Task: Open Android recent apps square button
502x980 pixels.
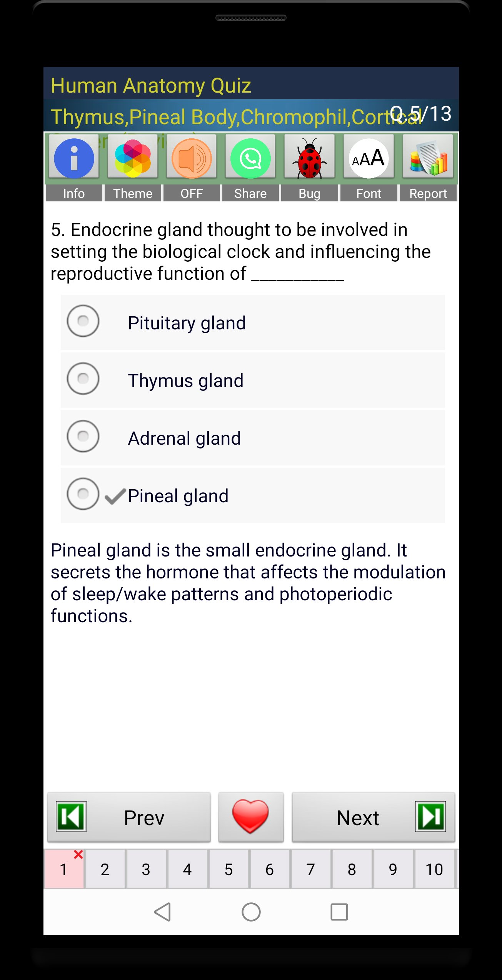Action: coord(339,912)
